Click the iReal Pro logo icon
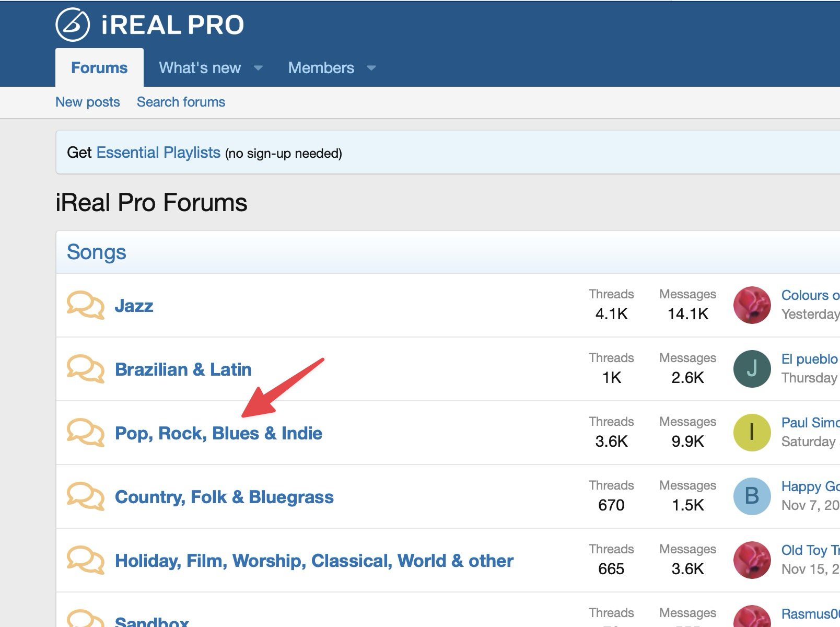Viewport: 840px width, 627px height. (73, 25)
